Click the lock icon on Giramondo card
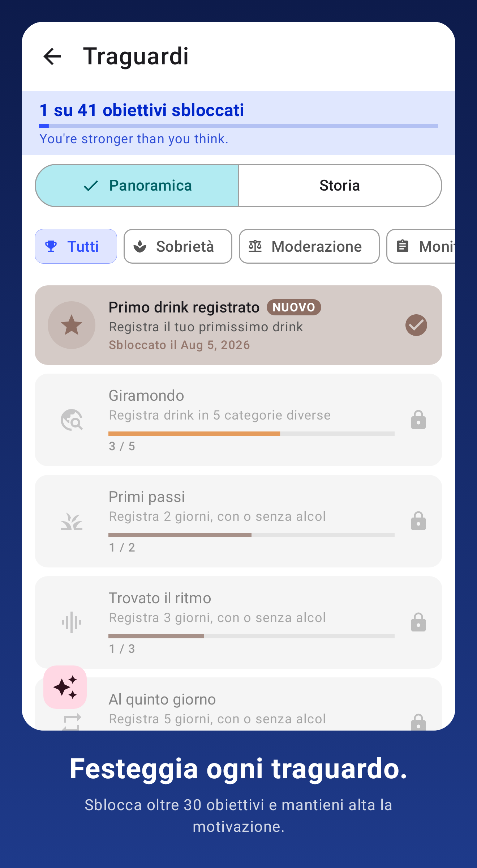The width and height of the screenshot is (477, 868). point(418,420)
